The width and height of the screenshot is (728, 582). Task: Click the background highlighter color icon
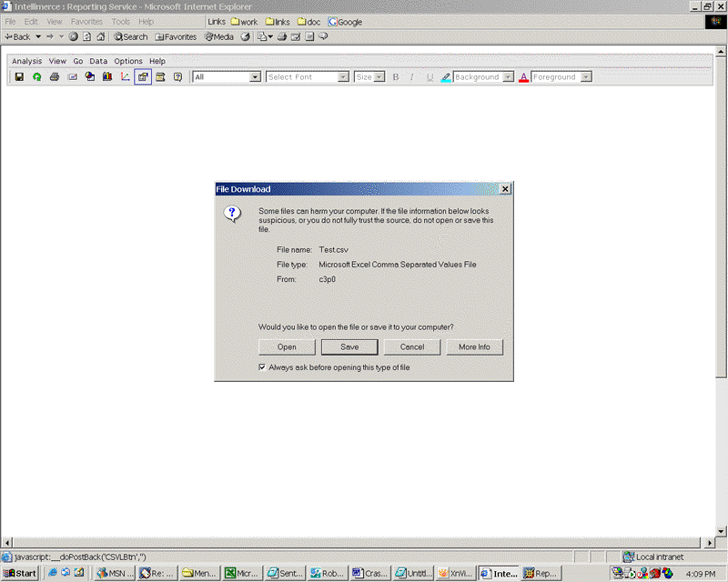click(446, 77)
